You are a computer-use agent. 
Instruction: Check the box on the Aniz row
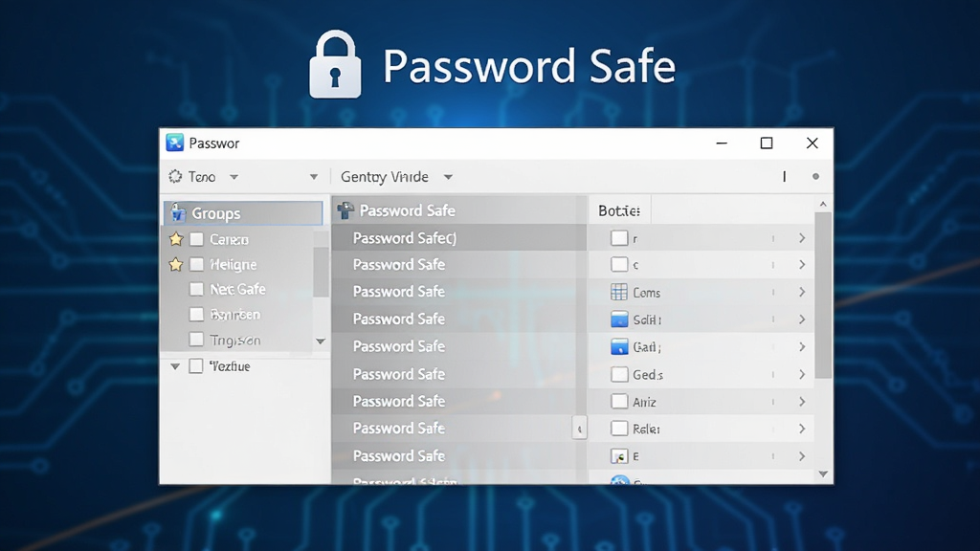619,401
